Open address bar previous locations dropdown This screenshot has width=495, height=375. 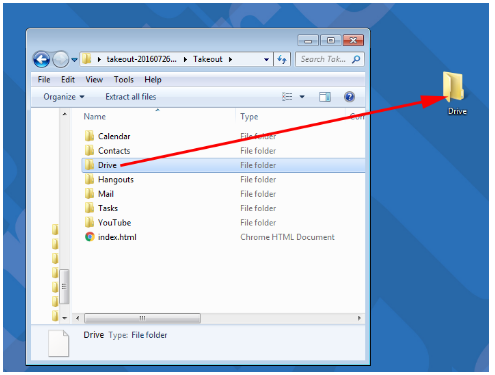pyautogui.click(x=266, y=59)
